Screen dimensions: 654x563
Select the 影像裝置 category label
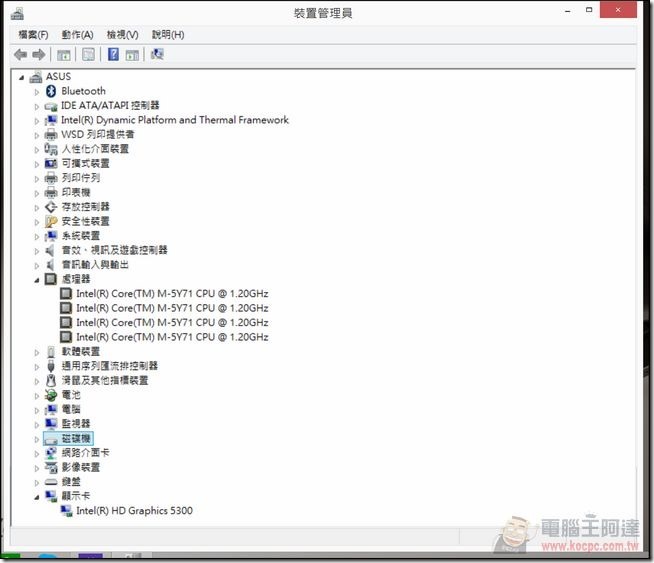coord(81,467)
